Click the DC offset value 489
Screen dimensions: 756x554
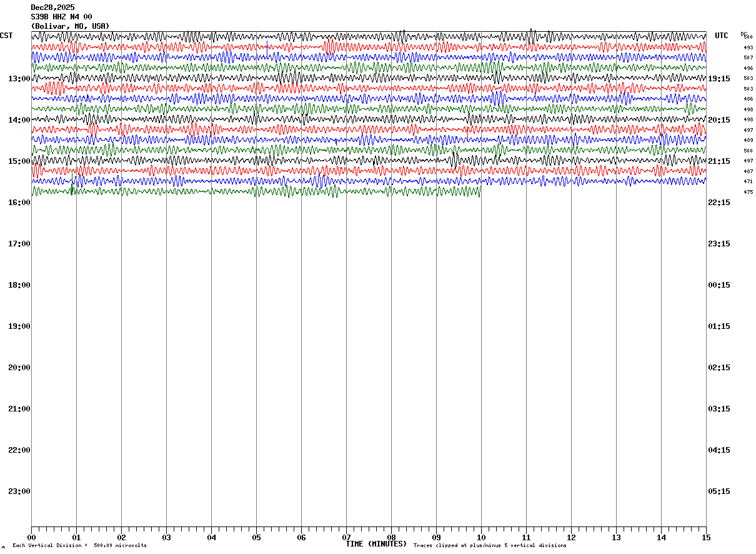[x=748, y=140]
